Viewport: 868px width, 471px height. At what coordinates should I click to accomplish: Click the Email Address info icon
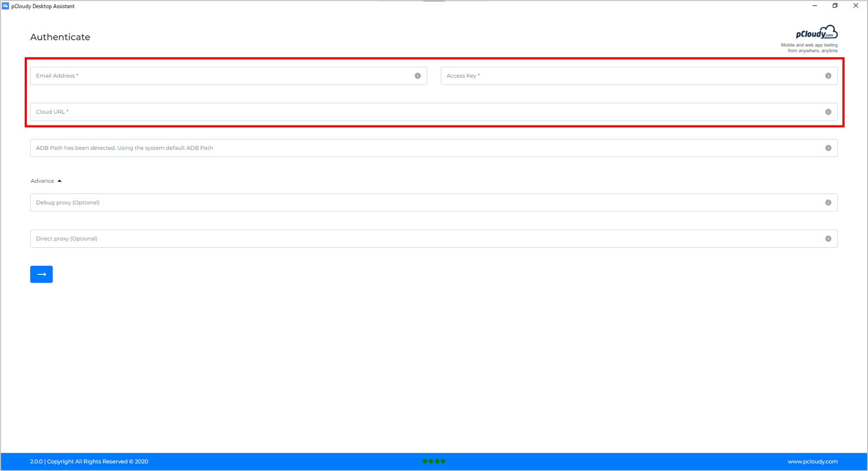pyautogui.click(x=418, y=76)
